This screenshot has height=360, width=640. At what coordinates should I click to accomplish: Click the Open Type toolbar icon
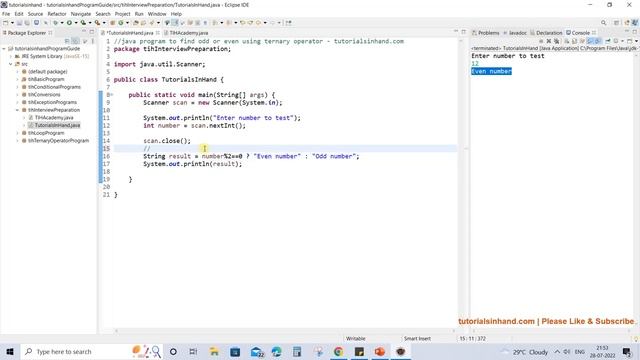click(x=136, y=23)
